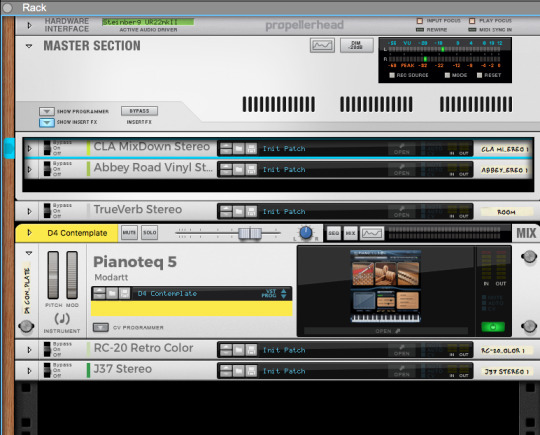Click the D4 Contemplate channel level fader
Viewport: 540px width, 435px height.
tap(250, 234)
